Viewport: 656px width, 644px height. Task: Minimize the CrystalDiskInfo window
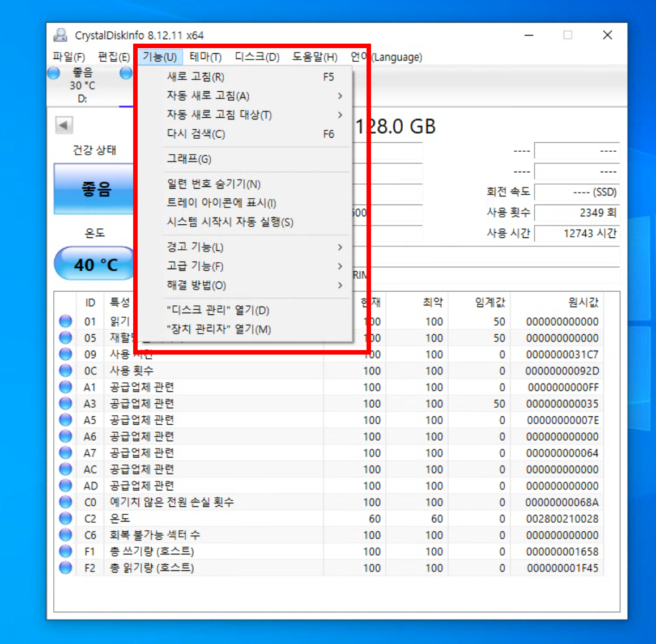529,35
